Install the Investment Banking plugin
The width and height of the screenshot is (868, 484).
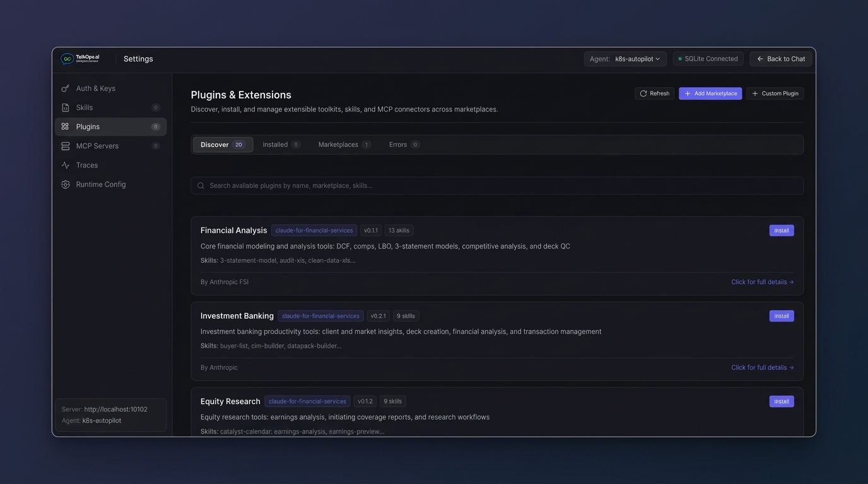tap(782, 316)
